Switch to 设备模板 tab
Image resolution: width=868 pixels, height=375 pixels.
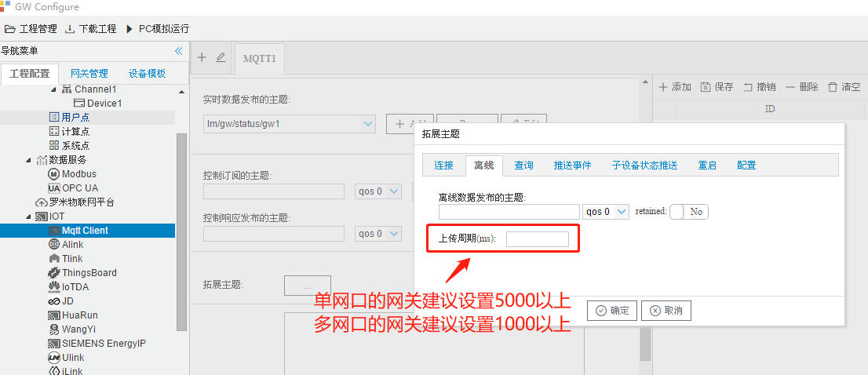(148, 74)
